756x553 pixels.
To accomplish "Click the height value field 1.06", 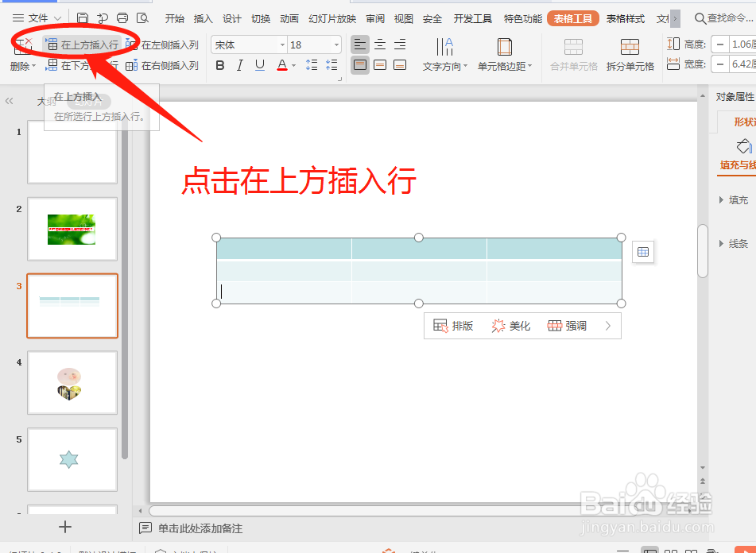I will click(742, 44).
